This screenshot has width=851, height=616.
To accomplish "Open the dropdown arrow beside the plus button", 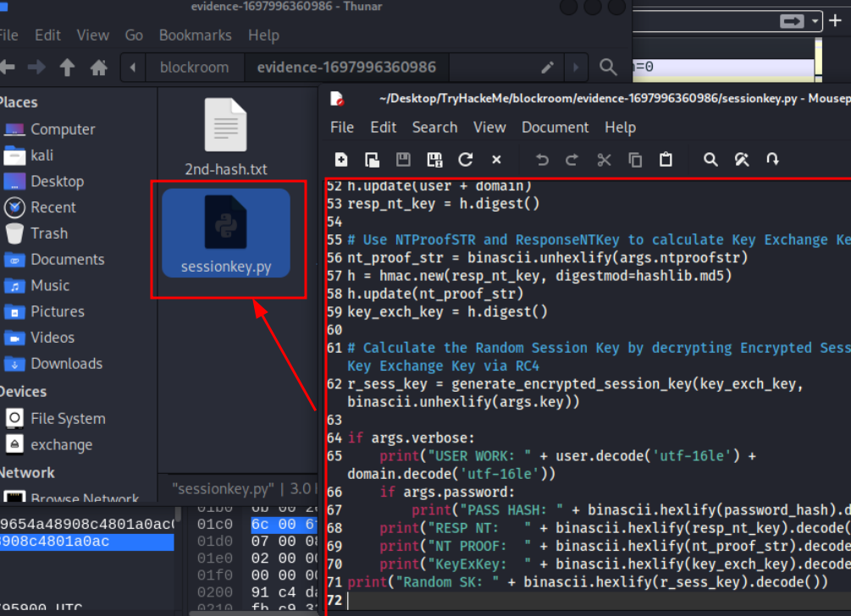I will [815, 21].
